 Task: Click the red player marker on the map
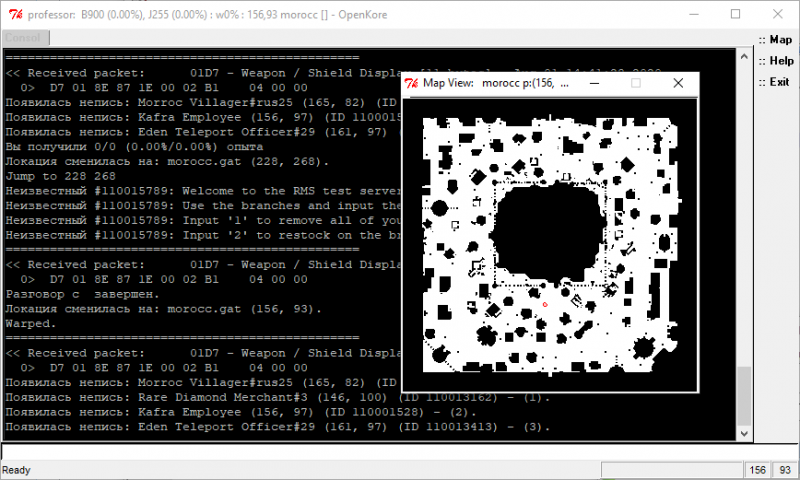(x=545, y=305)
